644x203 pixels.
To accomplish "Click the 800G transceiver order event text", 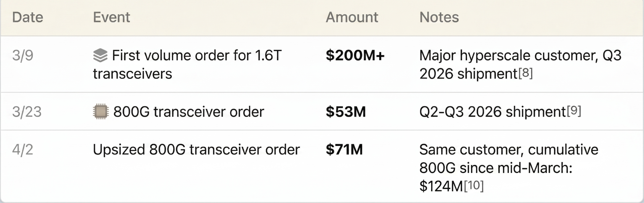I will 189,112.
